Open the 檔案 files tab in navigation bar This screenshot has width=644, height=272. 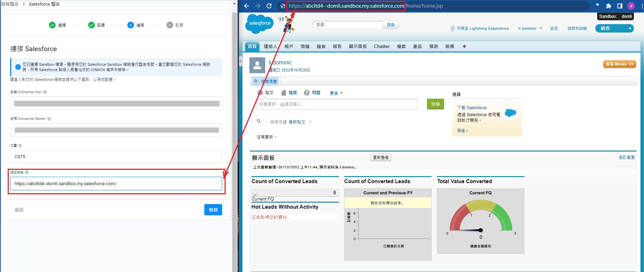pos(402,46)
